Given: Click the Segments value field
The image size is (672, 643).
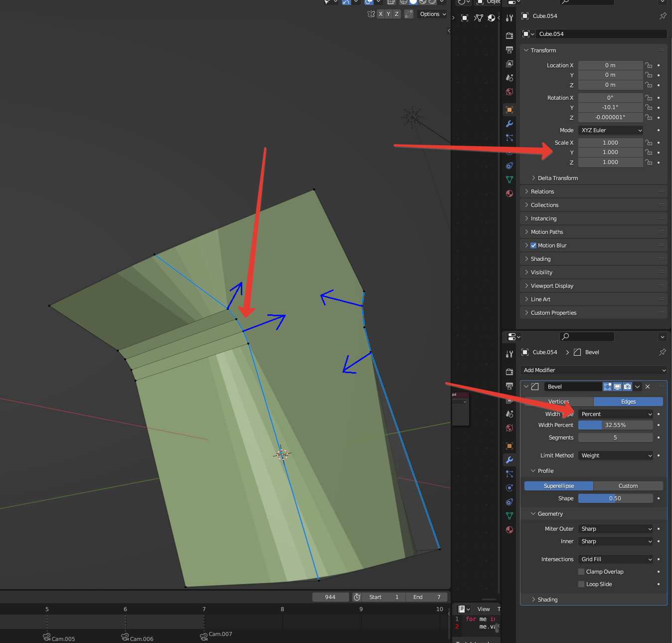Looking at the screenshot, I should pyautogui.click(x=616, y=437).
